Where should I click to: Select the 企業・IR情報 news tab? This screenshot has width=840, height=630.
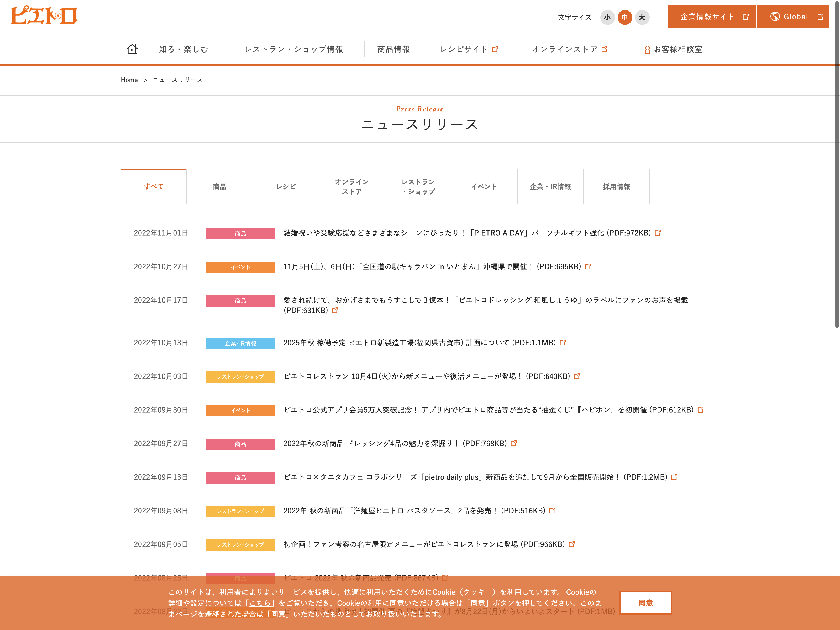coord(550,186)
